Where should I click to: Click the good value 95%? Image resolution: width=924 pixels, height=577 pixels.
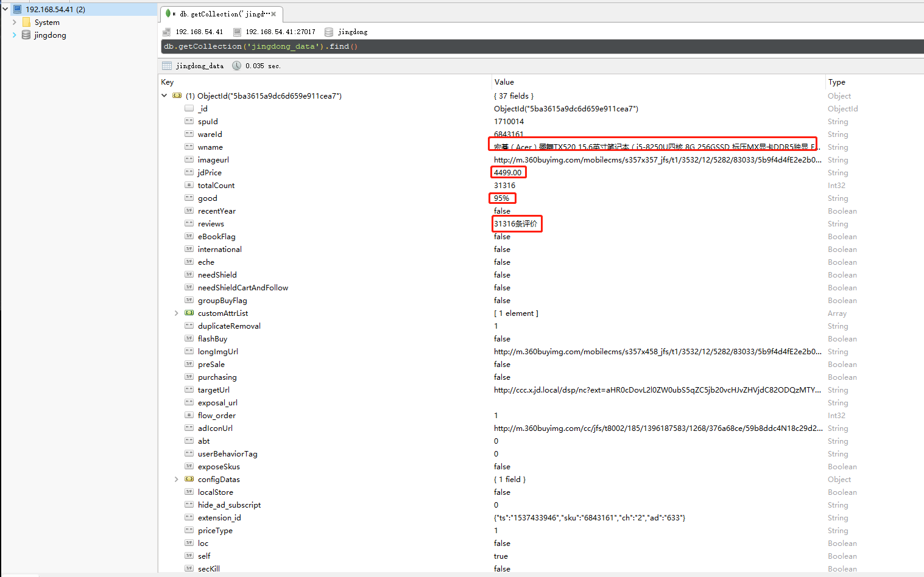click(x=501, y=198)
